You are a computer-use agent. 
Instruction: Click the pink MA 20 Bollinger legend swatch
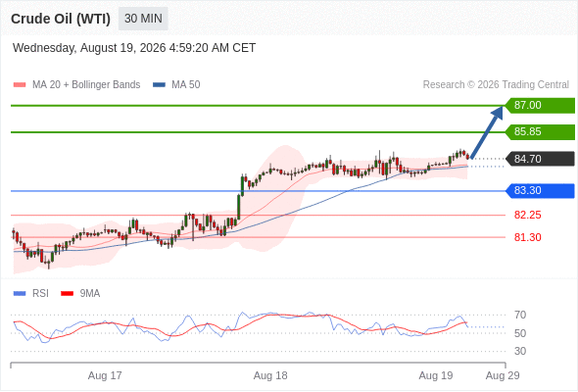point(20,85)
